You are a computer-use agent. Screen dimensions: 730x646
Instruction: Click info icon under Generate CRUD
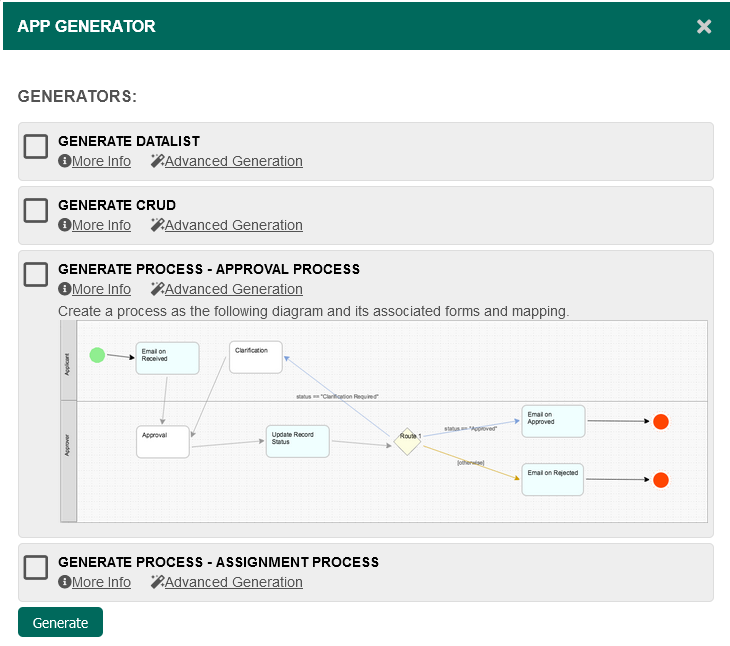[x=65, y=225]
